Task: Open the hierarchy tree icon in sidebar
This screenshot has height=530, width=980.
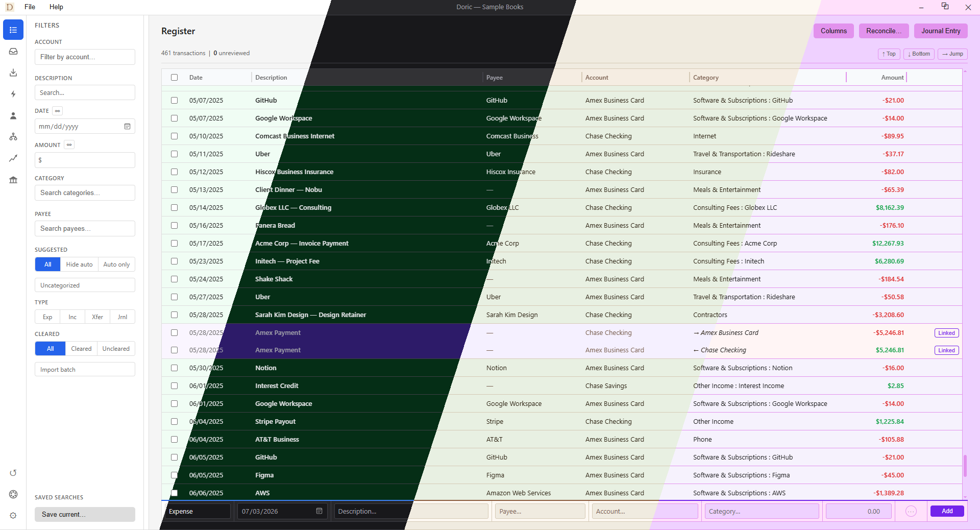Action: (13, 137)
